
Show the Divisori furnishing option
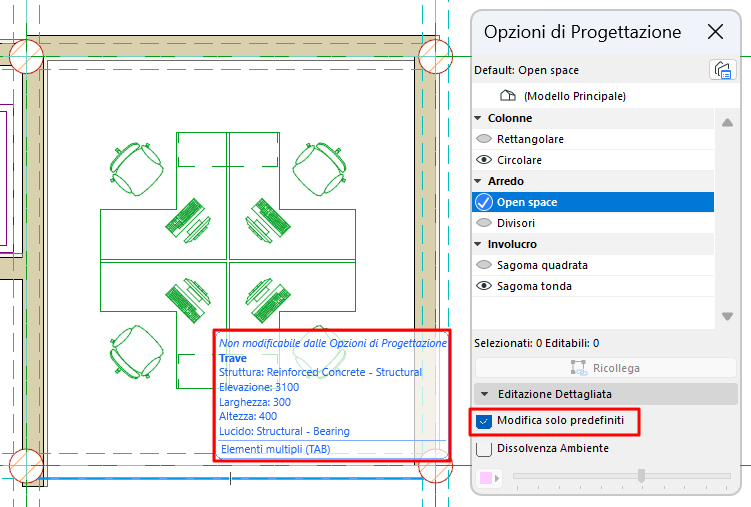coord(484,223)
